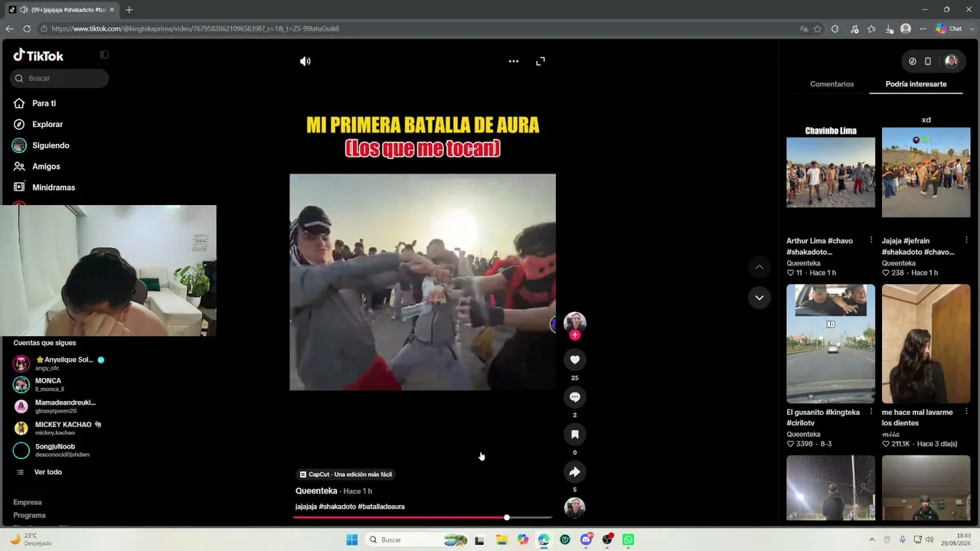Open the Windows Start menu
Screen dimensions: 980x551
click(x=352, y=540)
